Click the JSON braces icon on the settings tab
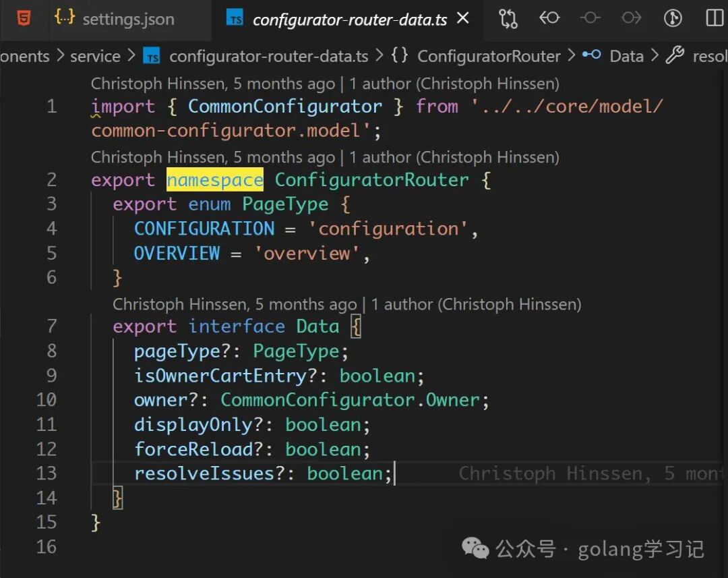728x578 pixels. pyautogui.click(x=64, y=17)
